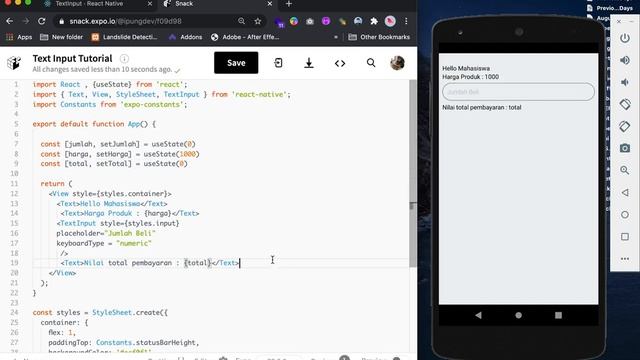Click the browser forward arrow
The height and width of the screenshot is (360, 640).
25,21
